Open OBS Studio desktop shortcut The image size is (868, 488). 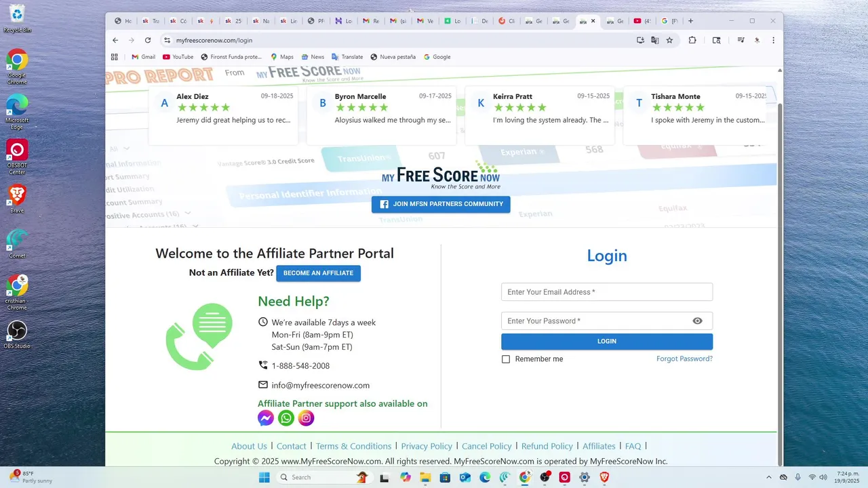17,334
